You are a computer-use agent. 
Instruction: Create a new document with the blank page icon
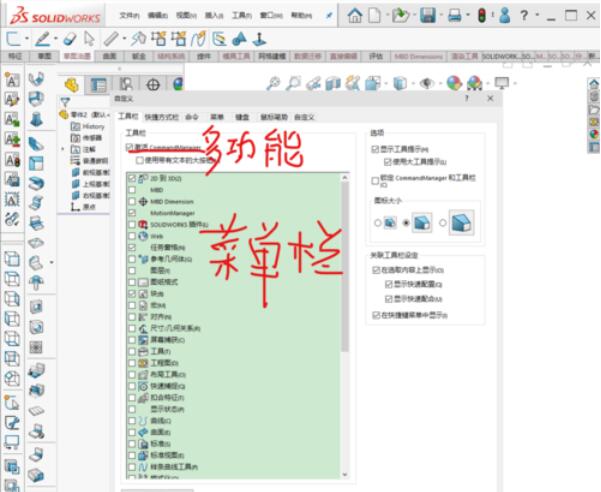pyautogui.click(x=374, y=16)
